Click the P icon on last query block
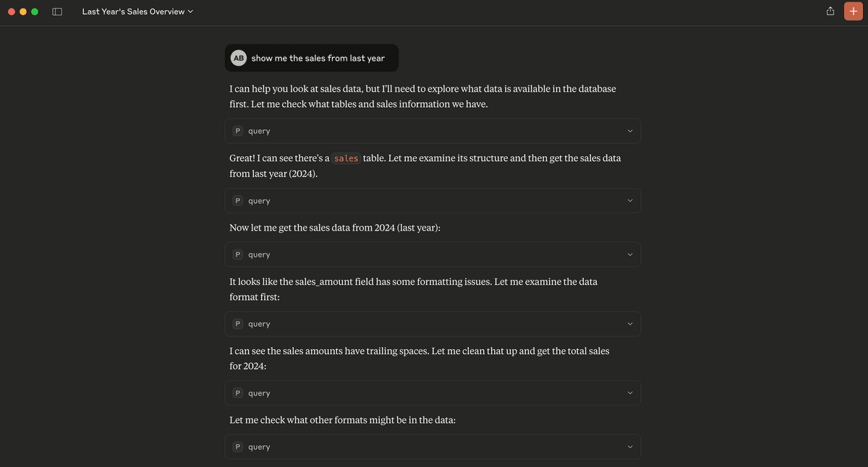The height and width of the screenshot is (467, 868). point(237,447)
